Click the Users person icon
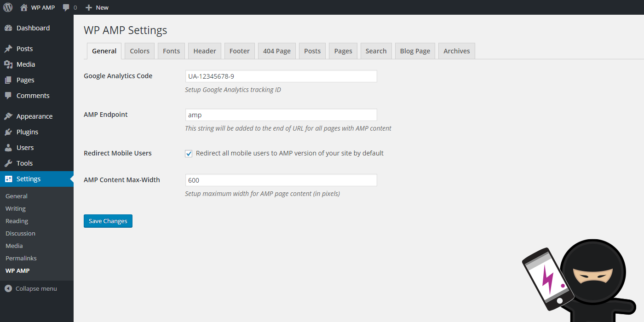 (9, 148)
